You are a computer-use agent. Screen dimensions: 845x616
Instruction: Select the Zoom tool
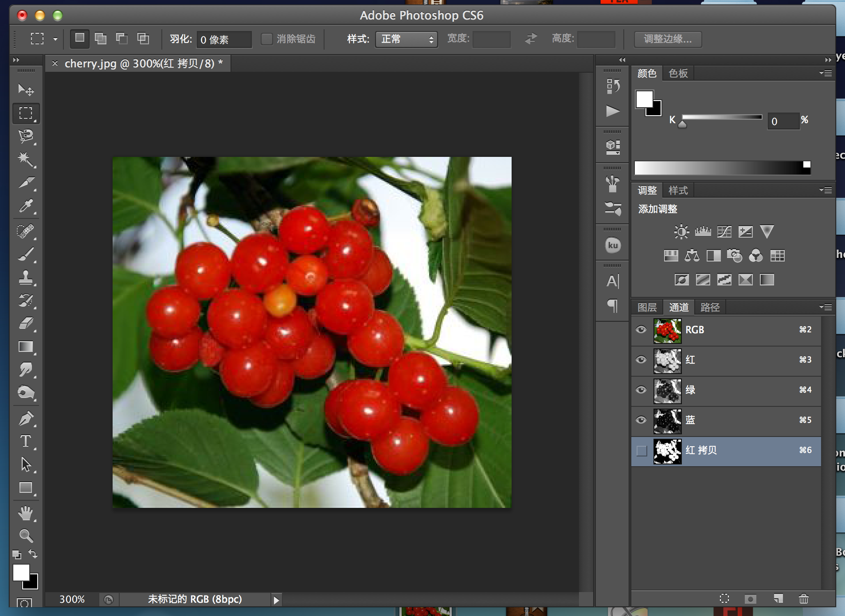26,536
